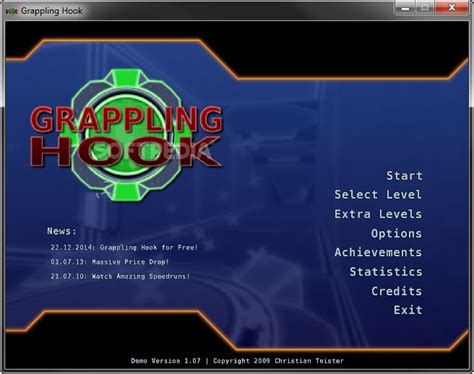Open the Select Level menu

click(378, 195)
